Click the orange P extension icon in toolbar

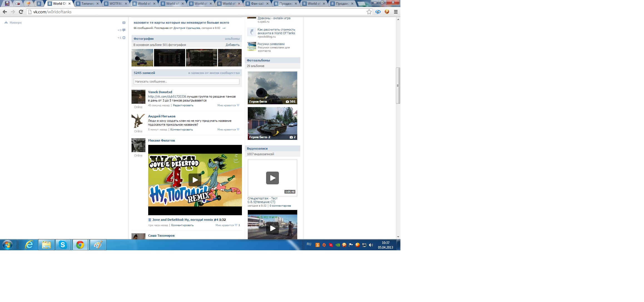point(387,12)
